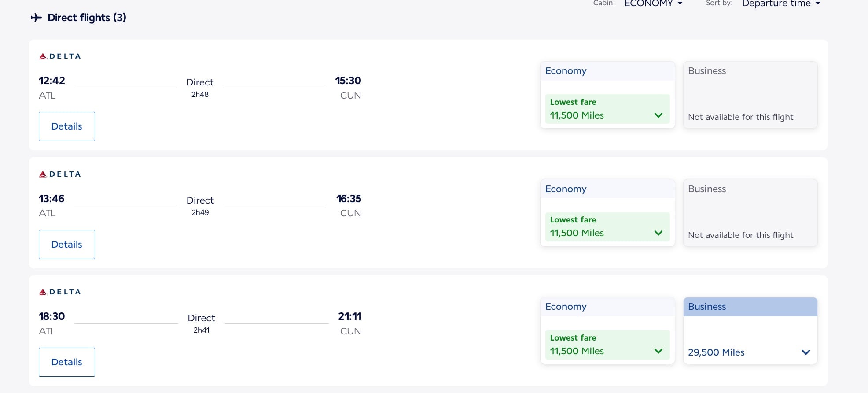This screenshot has width=868, height=393.
Task: Expand the Business 29,500 Miles fare details
Action: 806,352
